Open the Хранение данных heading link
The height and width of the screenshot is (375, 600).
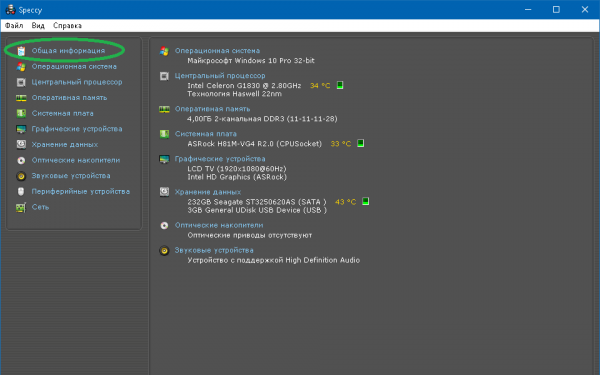point(208,192)
